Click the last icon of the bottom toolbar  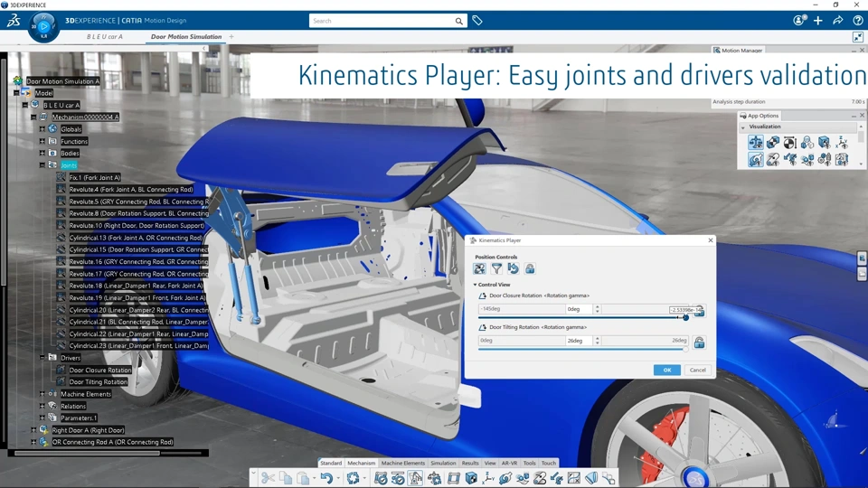pos(609,478)
